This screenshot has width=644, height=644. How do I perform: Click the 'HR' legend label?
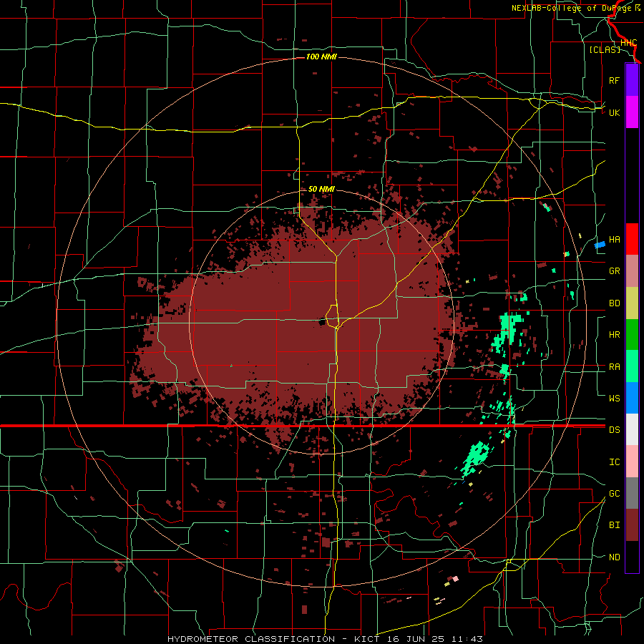614,335
